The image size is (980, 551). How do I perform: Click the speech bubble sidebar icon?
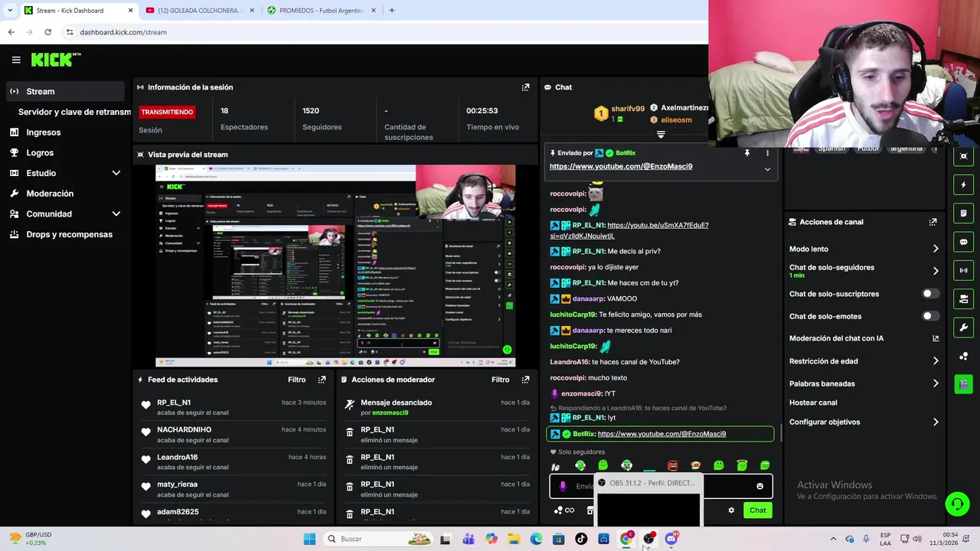pos(963,242)
